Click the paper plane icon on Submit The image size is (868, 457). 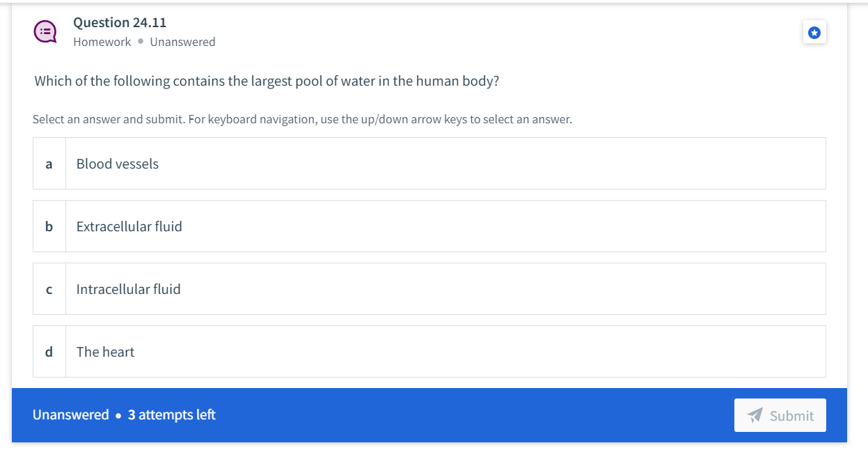click(x=755, y=415)
